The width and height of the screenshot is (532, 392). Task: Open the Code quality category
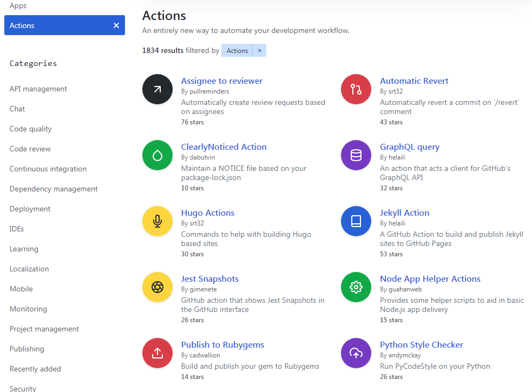tap(30, 129)
